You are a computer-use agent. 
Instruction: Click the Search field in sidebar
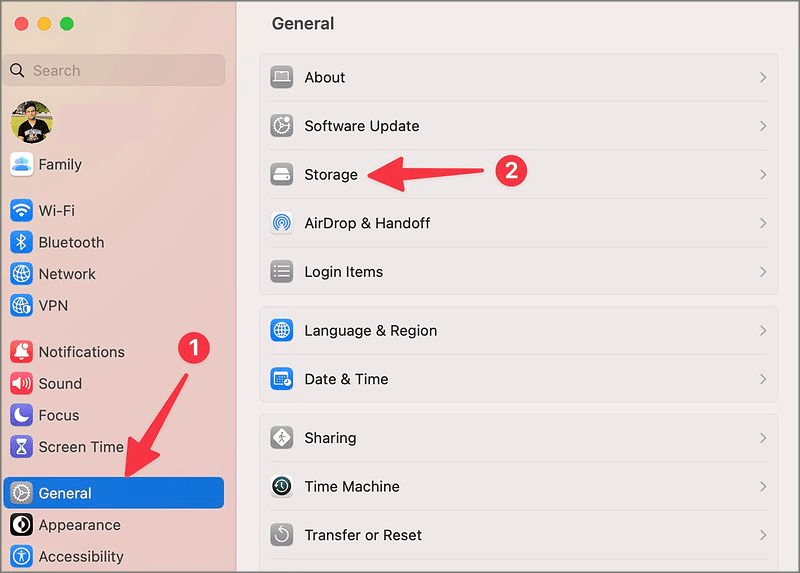(115, 71)
